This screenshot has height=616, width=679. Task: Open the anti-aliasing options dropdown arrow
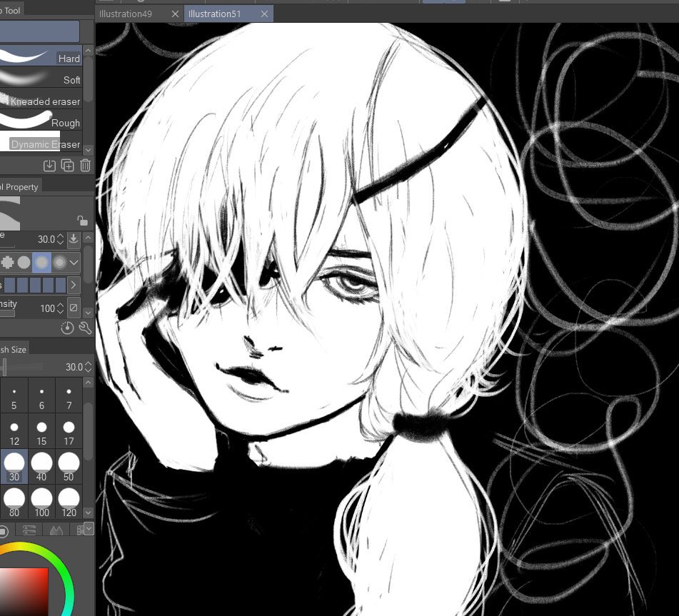[74, 263]
